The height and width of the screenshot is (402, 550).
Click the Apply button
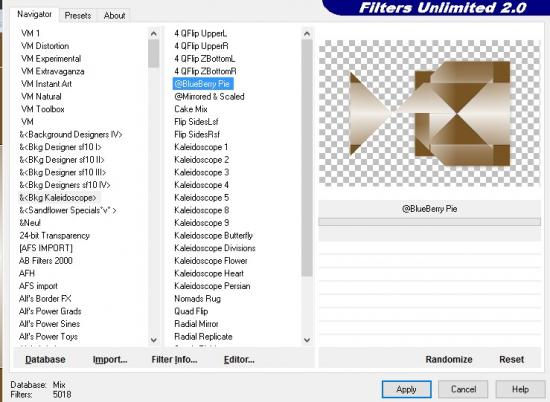coord(406,389)
